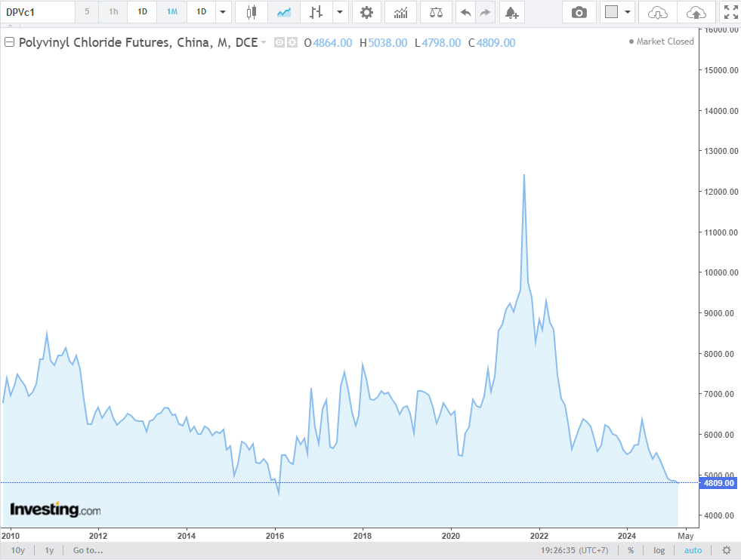Undo the last chart action
This screenshot has width=741, height=560.
466,12
